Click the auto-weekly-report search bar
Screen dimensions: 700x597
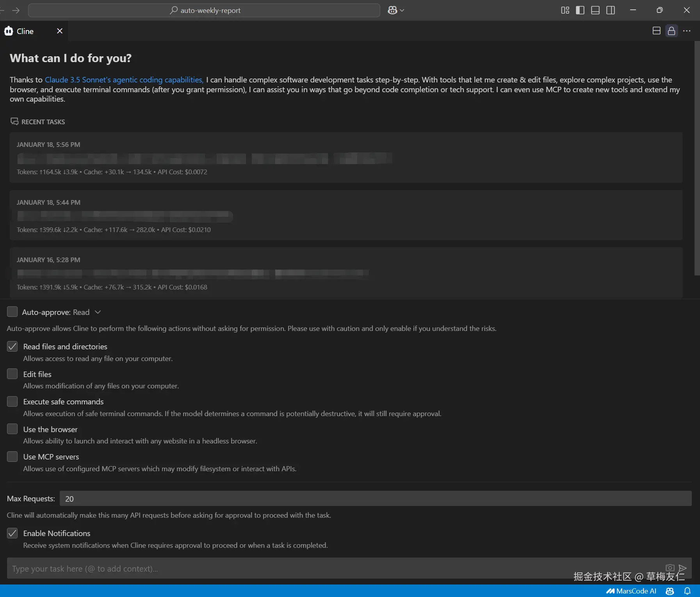pos(204,11)
